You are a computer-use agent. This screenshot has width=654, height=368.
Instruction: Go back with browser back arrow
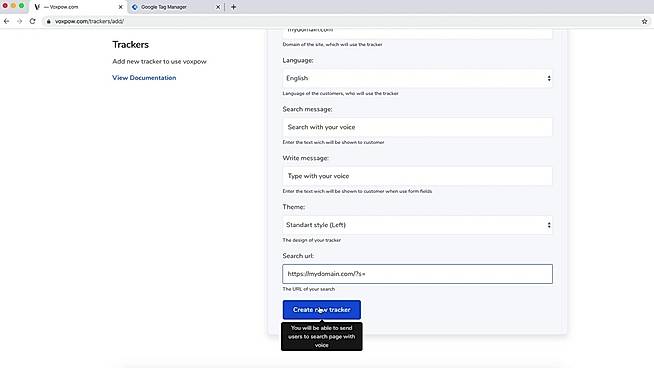pyautogui.click(x=6, y=21)
